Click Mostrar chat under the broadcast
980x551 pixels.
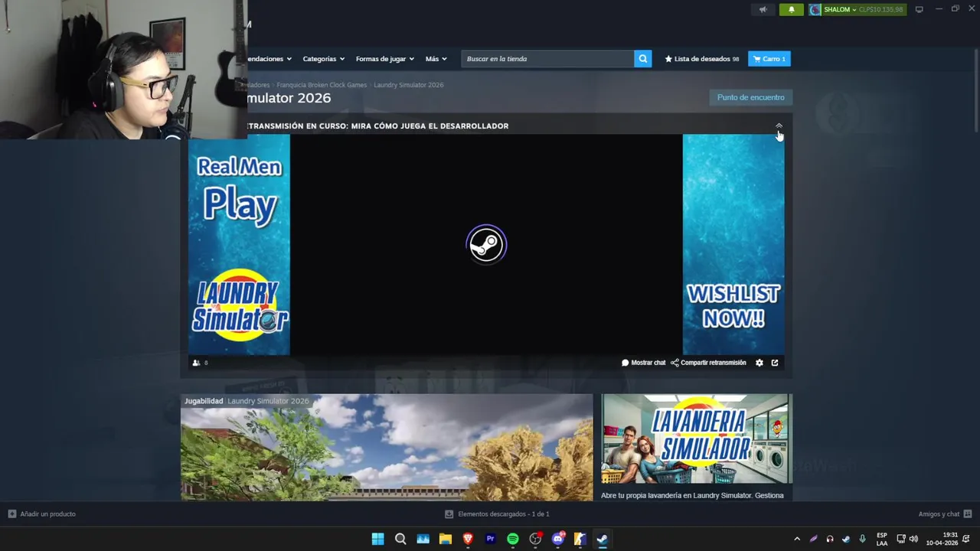(x=644, y=363)
